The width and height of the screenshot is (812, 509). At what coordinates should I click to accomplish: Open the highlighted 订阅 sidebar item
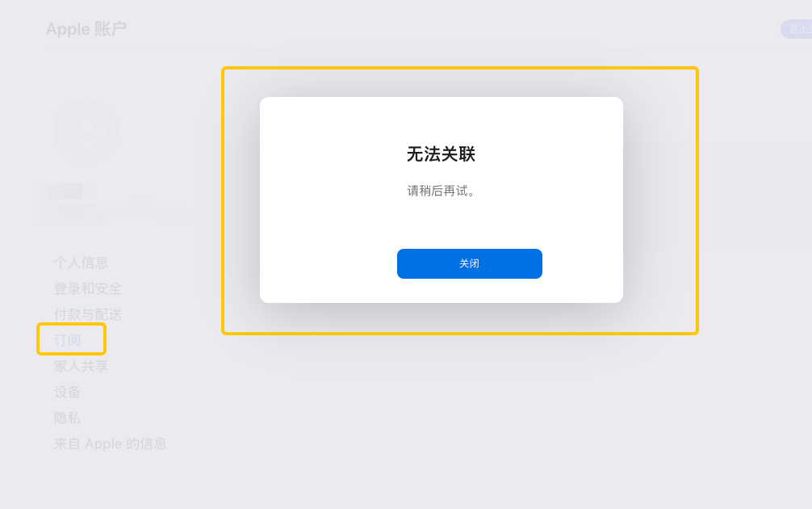67,340
